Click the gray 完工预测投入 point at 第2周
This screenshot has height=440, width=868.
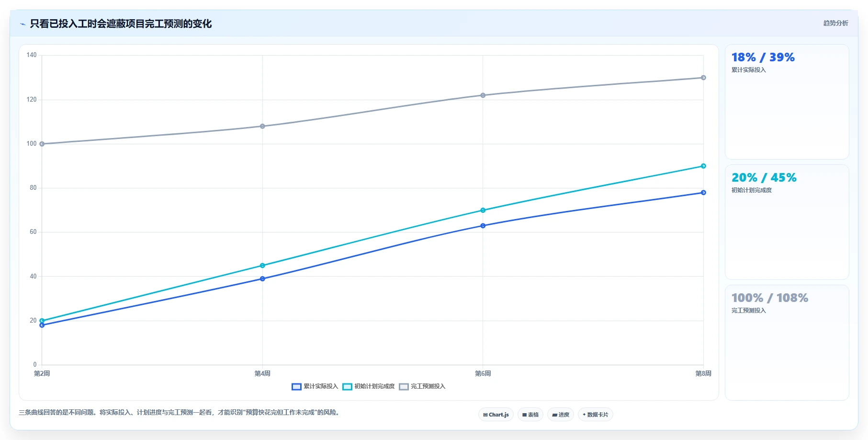[x=42, y=144]
